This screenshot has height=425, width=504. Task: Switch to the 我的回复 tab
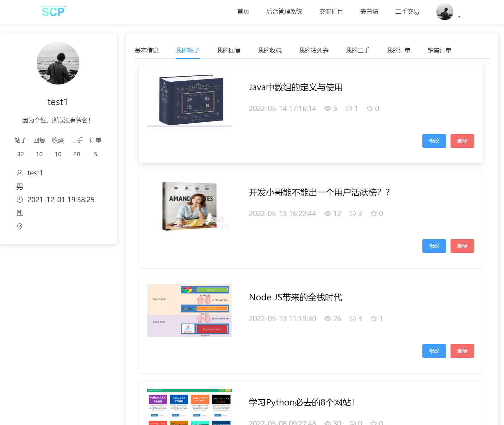pos(229,50)
